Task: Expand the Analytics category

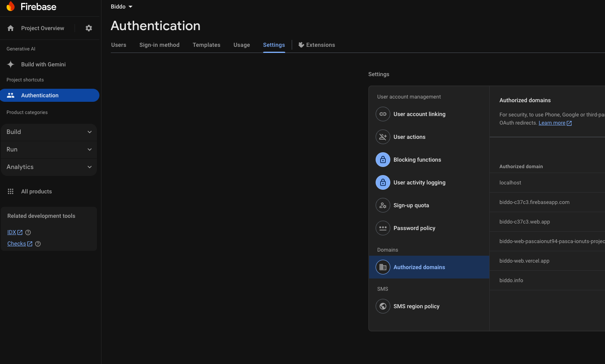Action: (x=49, y=167)
